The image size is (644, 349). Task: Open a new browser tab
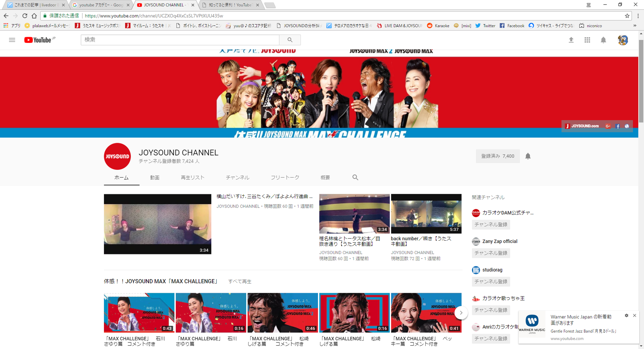click(x=270, y=5)
